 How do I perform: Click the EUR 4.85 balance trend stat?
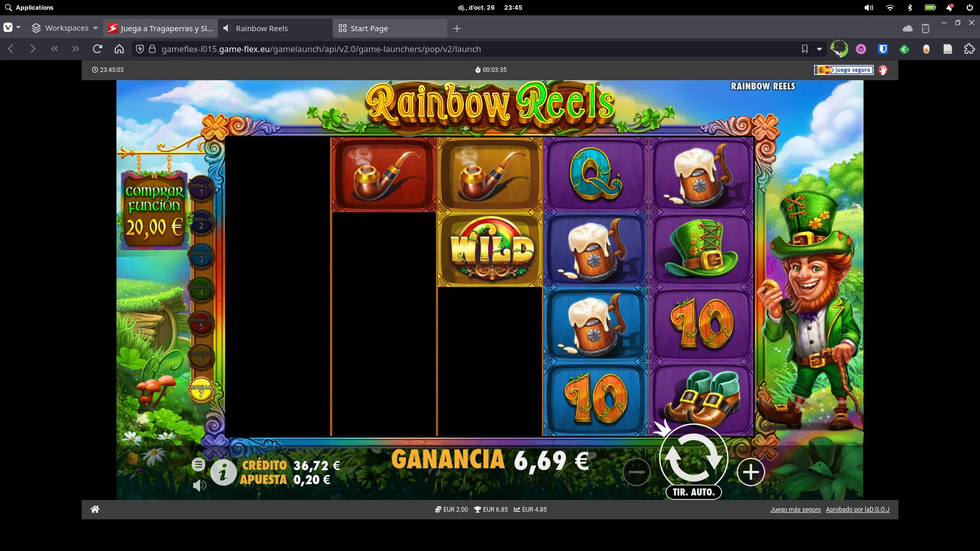coord(530,510)
